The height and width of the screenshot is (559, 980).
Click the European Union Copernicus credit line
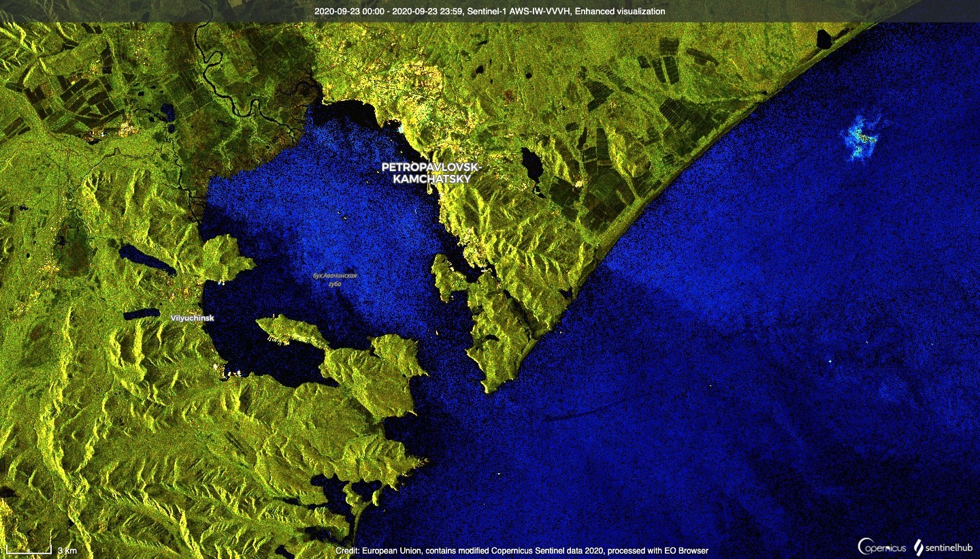(x=522, y=550)
